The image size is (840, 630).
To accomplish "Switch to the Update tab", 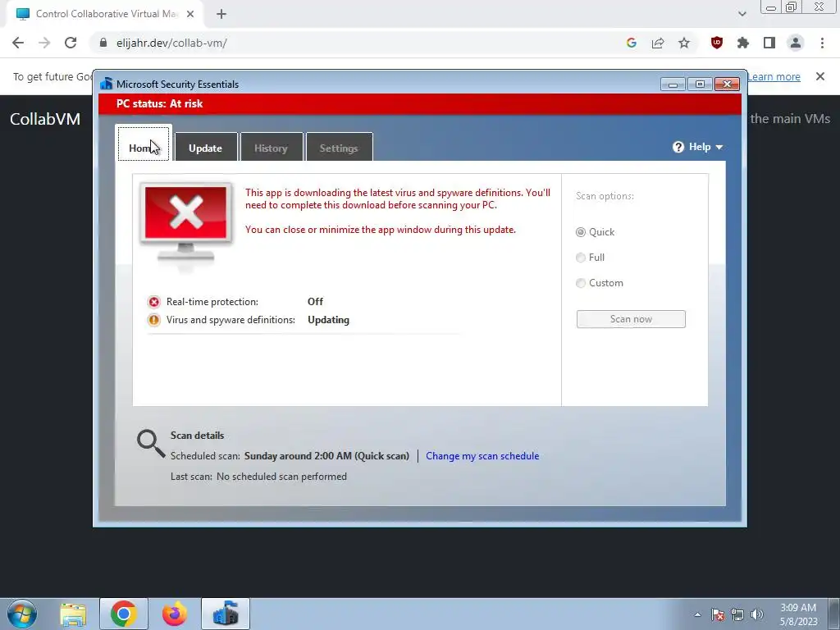I will coord(206,148).
